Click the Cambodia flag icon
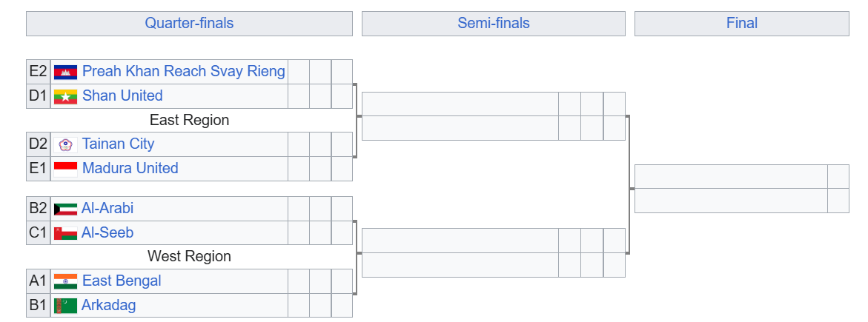 (65, 72)
